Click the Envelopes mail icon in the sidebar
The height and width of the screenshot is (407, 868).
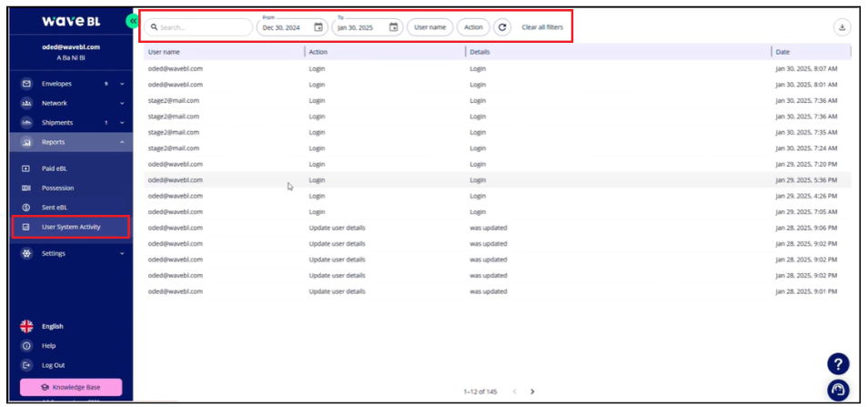[x=26, y=84]
